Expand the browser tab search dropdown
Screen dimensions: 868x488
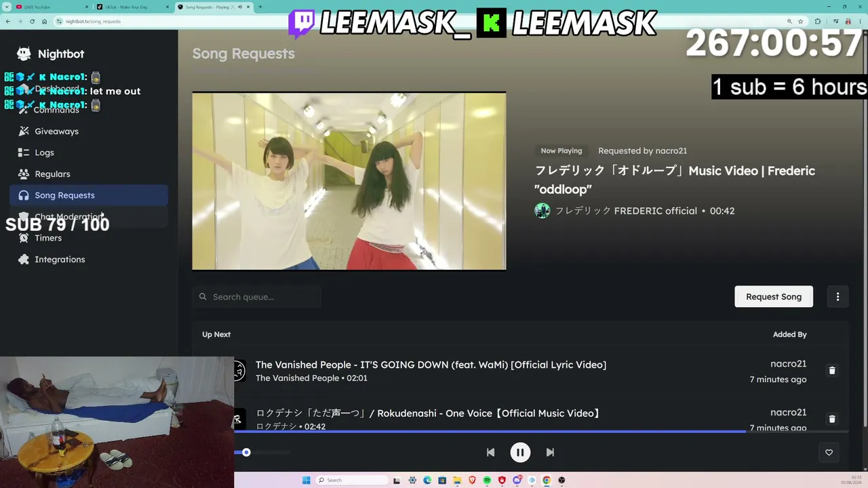[5, 7]
